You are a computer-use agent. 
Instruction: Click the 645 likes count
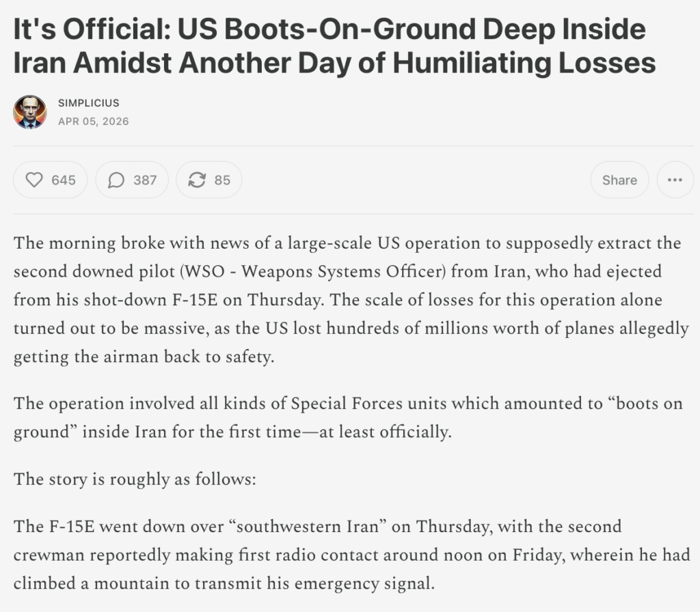click(x=64, y=180)
